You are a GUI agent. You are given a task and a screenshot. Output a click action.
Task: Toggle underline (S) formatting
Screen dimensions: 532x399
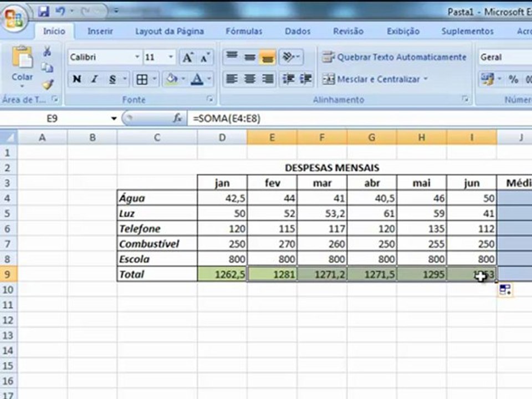click(x=112, y=79)
